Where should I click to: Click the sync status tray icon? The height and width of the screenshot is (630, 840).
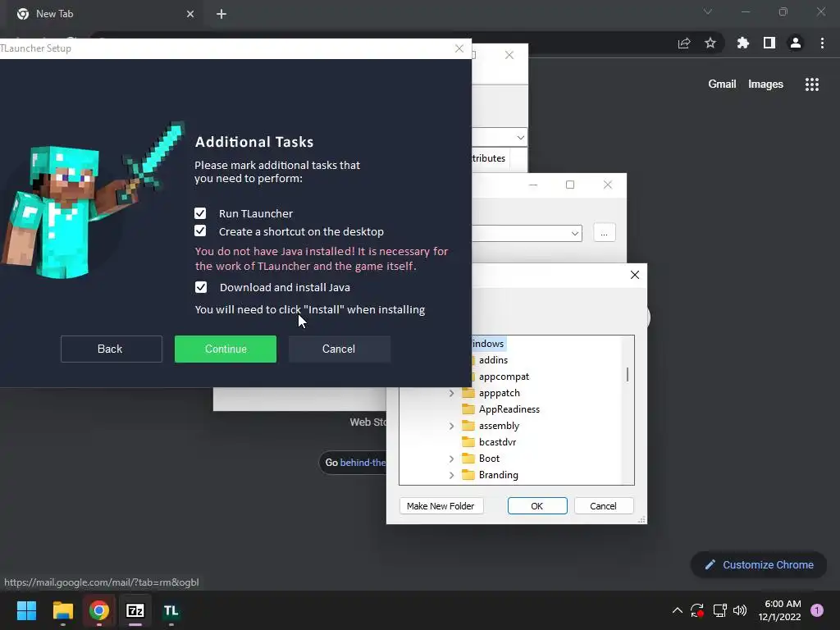(x=697, y=610)
